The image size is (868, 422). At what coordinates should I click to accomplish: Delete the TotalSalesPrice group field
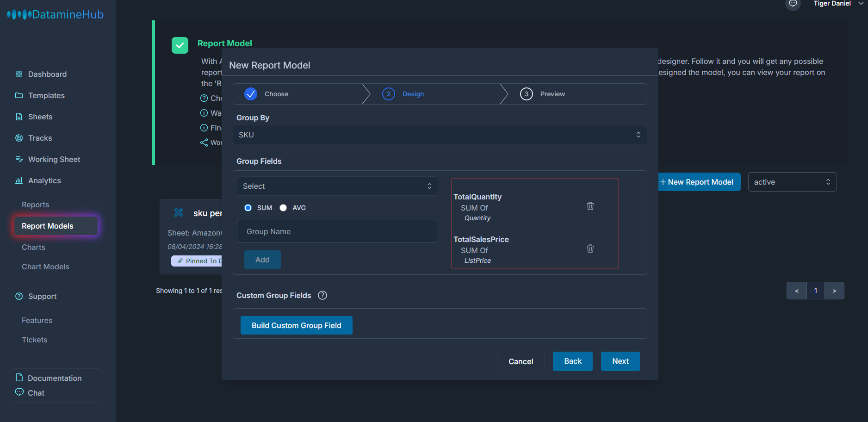tap(590, 248)
